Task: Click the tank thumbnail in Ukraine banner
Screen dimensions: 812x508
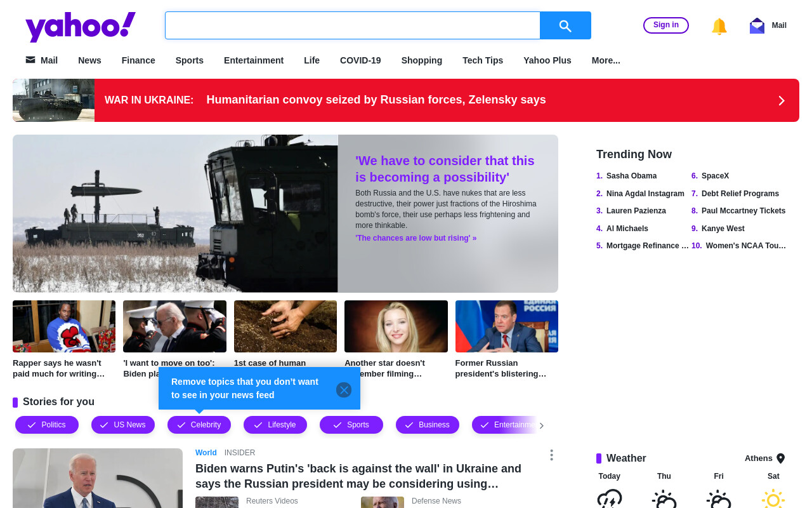Action: click(x=54, y=100)
